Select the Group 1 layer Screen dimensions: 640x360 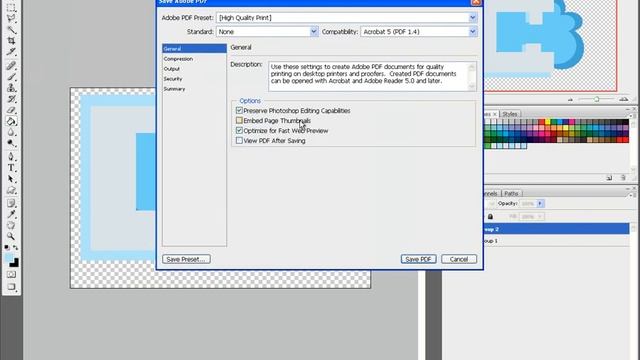coord(556,241)
